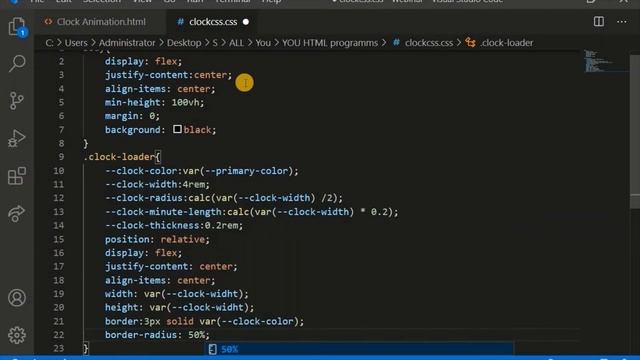The width and height of the screenshot is (640, 360).
Task: Click text 'align-items: center;' on line 18
Action: [x=160, y=280]
